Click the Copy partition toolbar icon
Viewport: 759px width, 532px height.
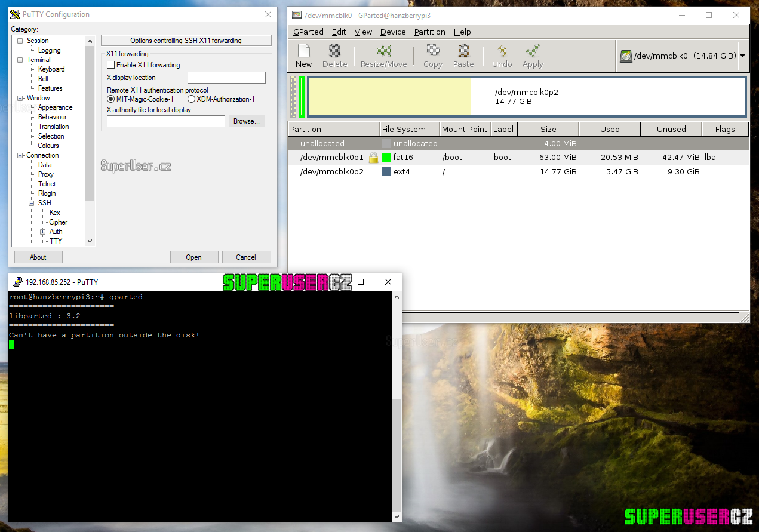pos(433,51)
